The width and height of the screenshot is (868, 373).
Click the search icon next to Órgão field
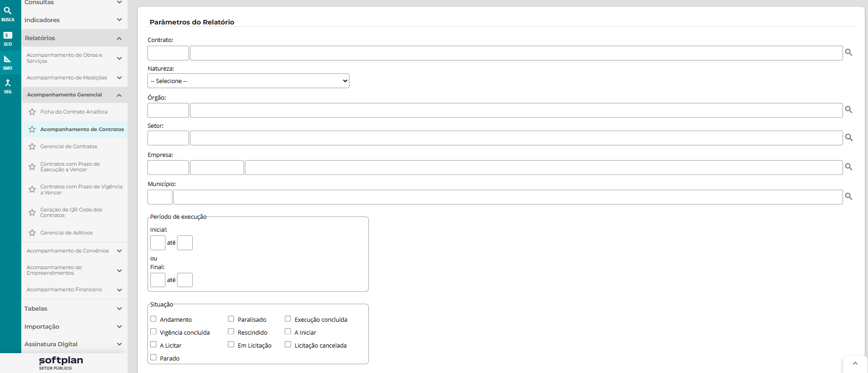tap(849, 110)
